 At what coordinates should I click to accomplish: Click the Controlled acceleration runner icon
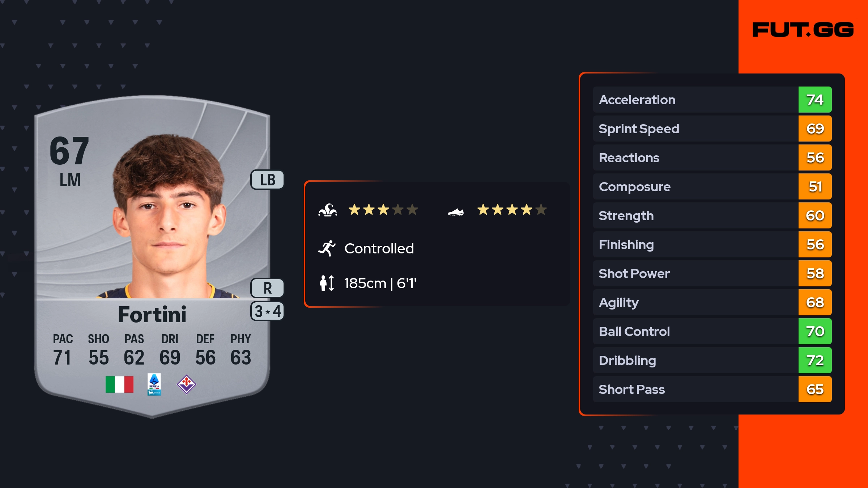(x=327, y=248)
